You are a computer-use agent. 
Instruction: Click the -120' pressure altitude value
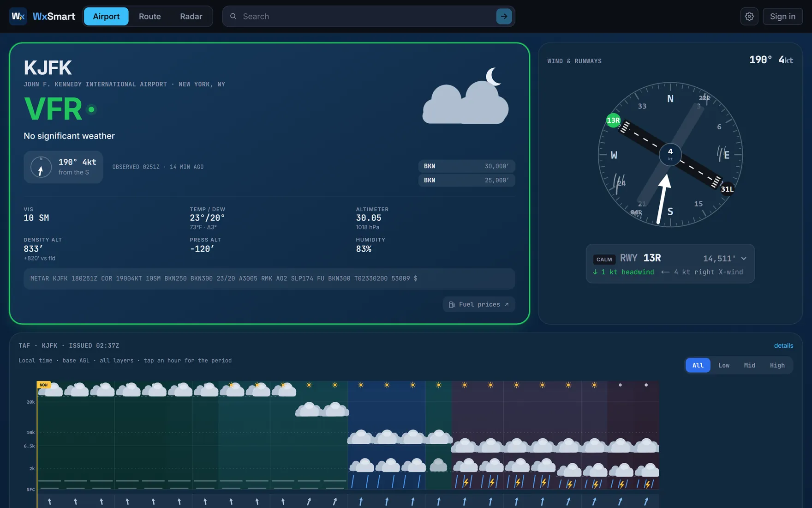pyautogui.click(x=202, y=249)
